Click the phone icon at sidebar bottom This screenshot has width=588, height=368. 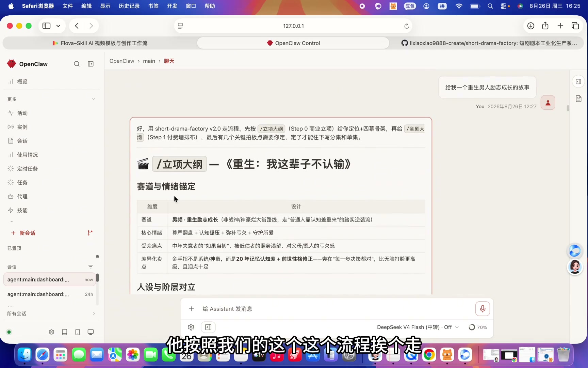click(x=78, y=332)
